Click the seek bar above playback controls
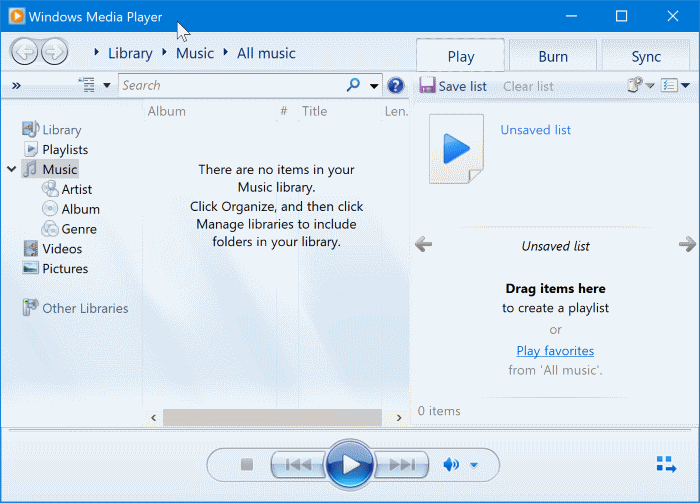The height and width of the screenshot is (503, 700). (x=350, y=431)
